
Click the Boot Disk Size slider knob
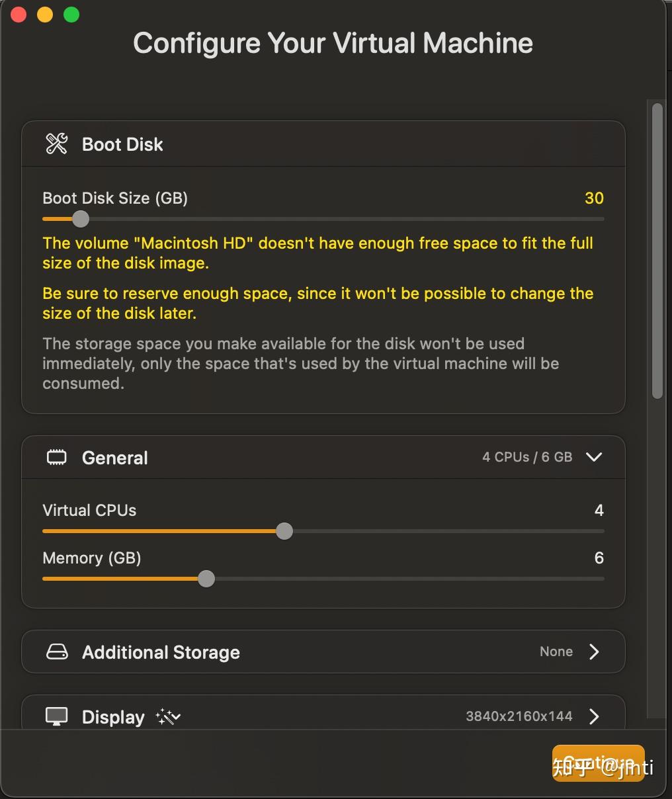(x=80, y=219)
